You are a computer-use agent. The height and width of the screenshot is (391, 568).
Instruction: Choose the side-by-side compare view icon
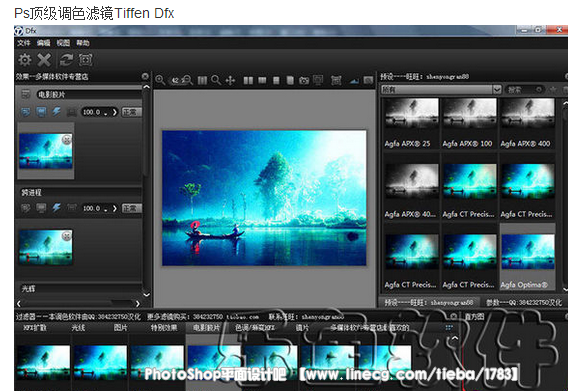[x=248, y=80]
